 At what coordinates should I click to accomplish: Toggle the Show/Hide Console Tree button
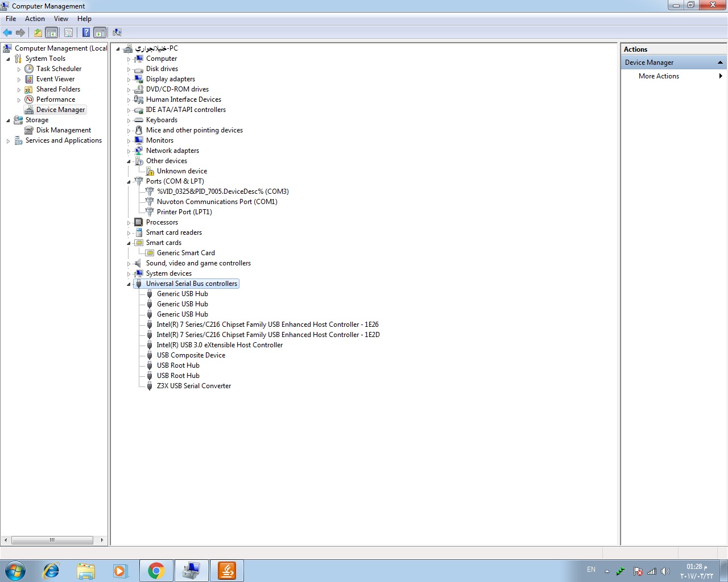click(51, 32)
